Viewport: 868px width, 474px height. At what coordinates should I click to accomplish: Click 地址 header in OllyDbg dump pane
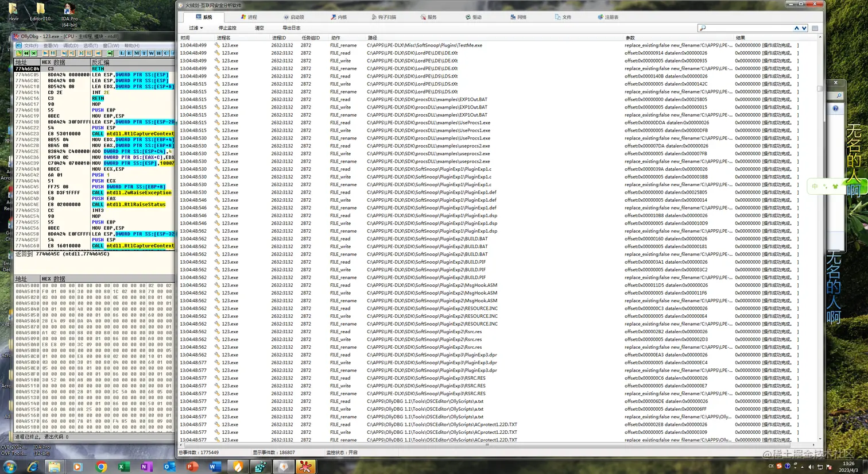27,279
